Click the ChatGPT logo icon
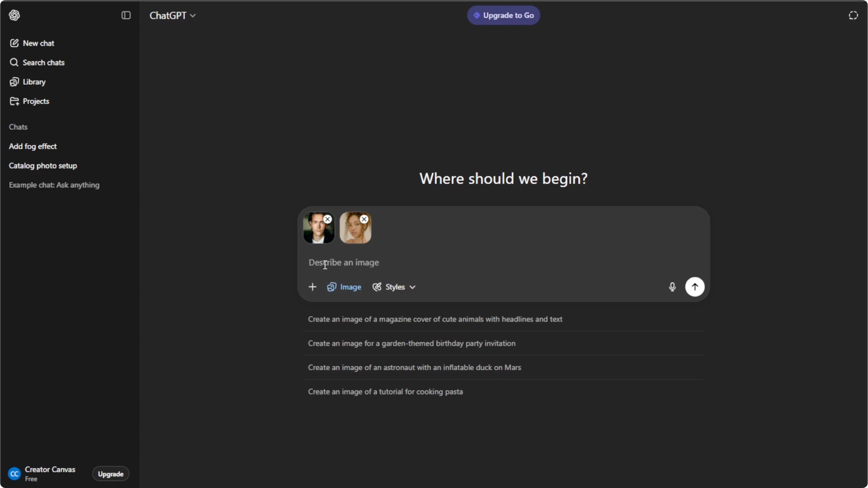868x488 pixels. (14, 15)
